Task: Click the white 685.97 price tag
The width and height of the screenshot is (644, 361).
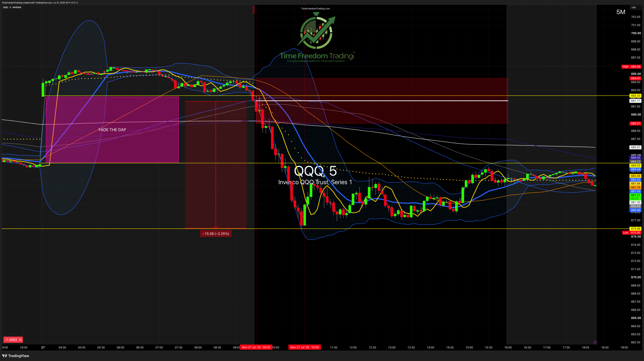Action: pos(636,147)
